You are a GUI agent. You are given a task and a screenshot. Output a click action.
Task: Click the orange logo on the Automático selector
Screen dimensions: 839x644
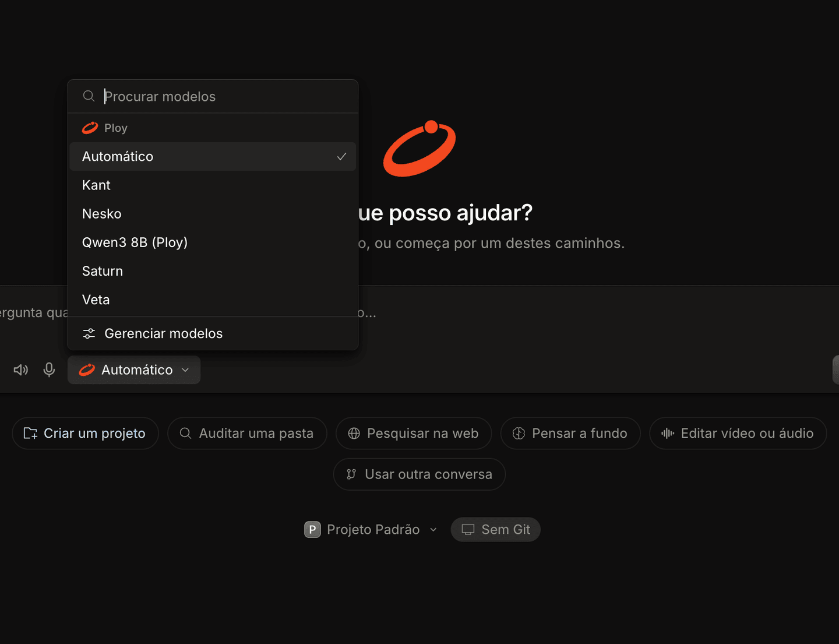[87, 369]
